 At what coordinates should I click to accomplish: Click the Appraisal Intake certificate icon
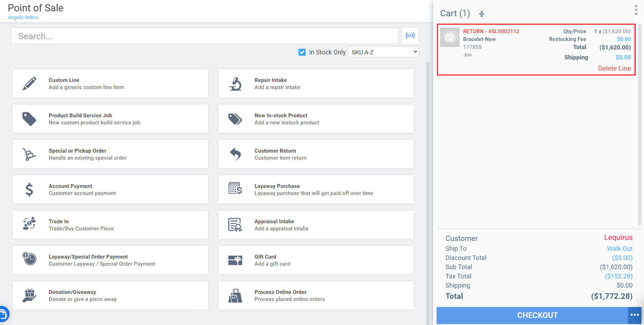[x=235, y=225]
